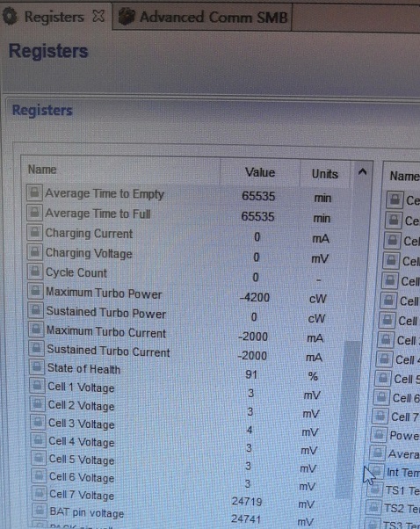This screenshot has height=529, width=420.
Task: Click lock icon beside Charging Current
Action: pos(35,233)
